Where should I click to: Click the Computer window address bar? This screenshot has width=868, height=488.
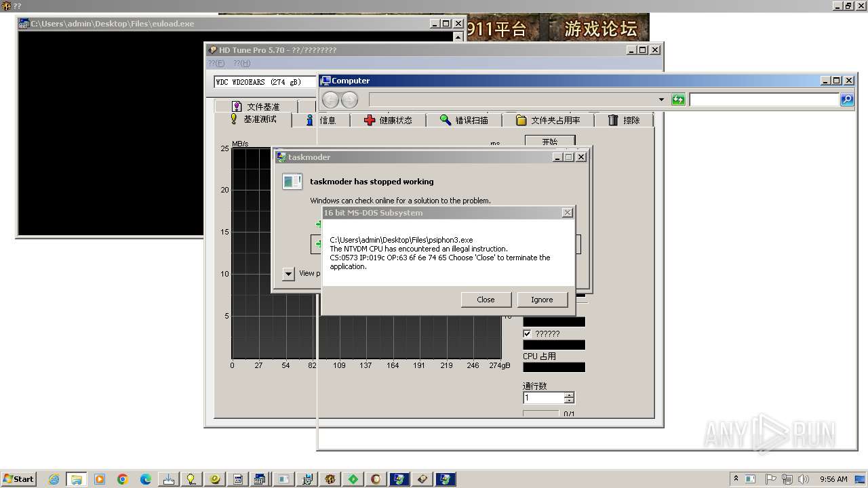513,100
